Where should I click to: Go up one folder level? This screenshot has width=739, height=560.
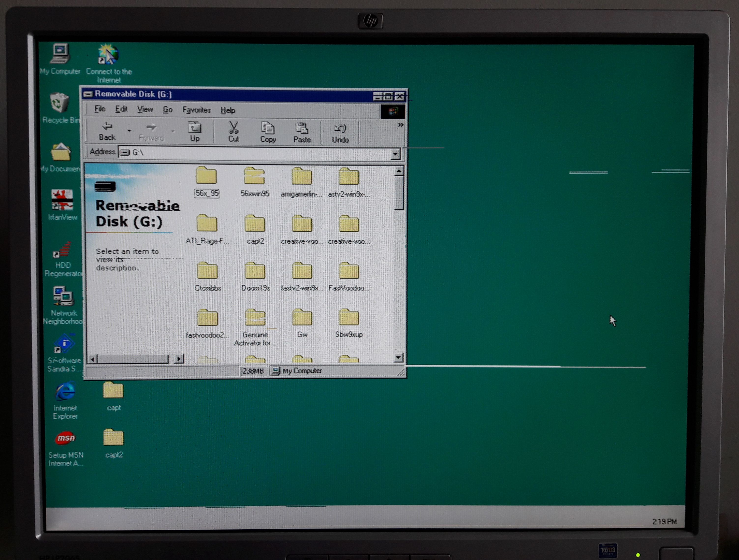point(194,131)
